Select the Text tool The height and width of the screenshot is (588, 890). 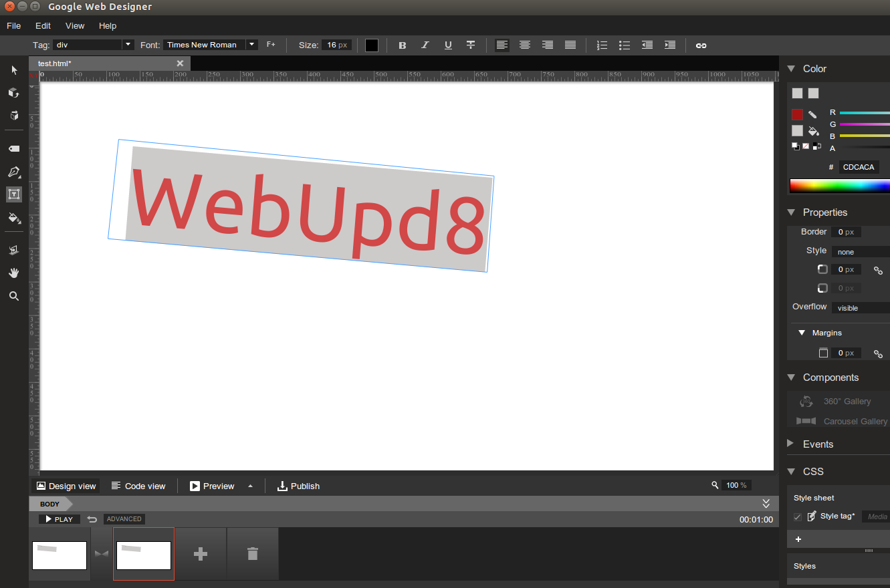click(x=14, y=194)
